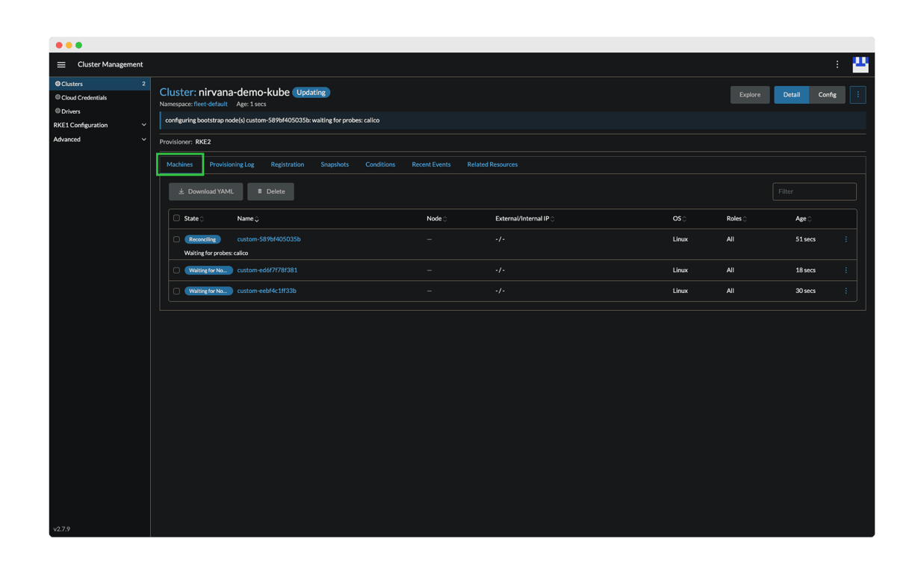The image size is (924, 574).
Task: Click the Cloud Credentials sidebar icon
Action: click(x=58, y=97)
